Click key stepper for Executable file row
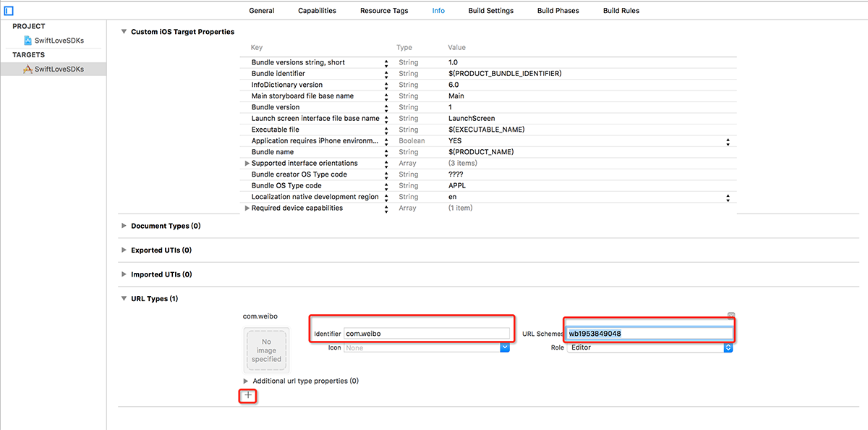Screen dimensions: 868x430 (x=386, y=130)
